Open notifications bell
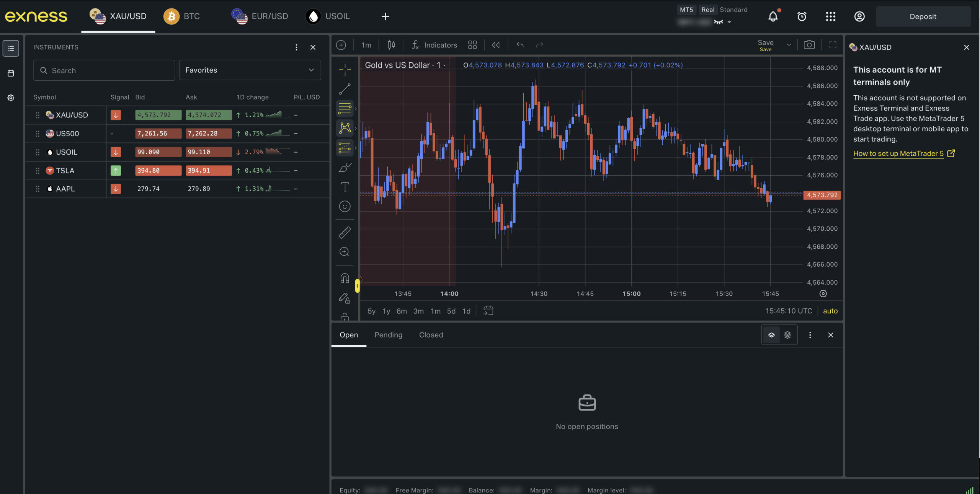This screenshot has height=494, width=980. click(773, 16)
